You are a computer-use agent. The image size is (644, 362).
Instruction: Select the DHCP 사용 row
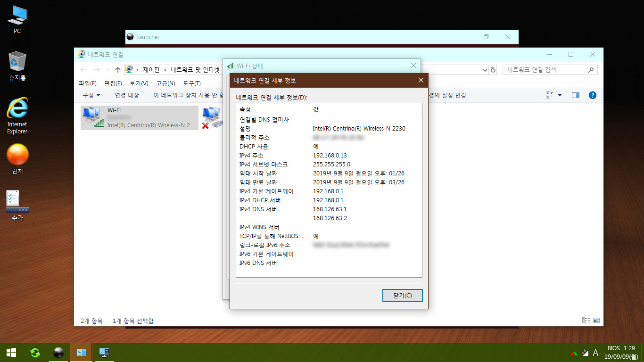pos(329,147)
